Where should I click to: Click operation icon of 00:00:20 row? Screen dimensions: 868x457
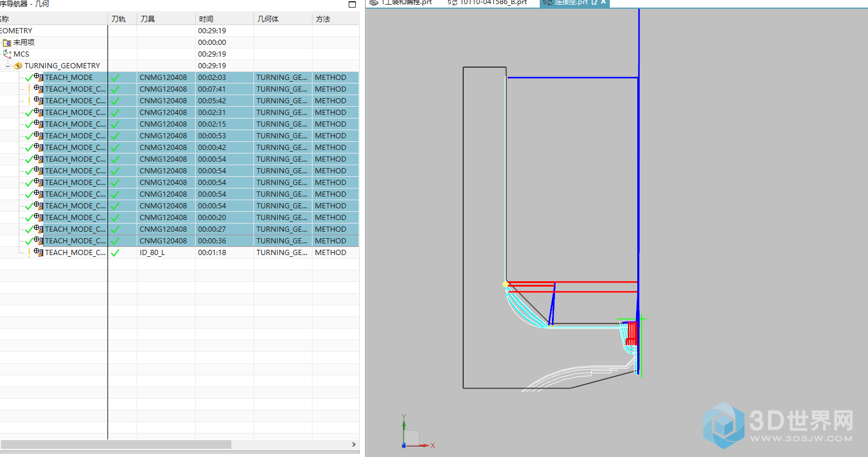[39, 217]
